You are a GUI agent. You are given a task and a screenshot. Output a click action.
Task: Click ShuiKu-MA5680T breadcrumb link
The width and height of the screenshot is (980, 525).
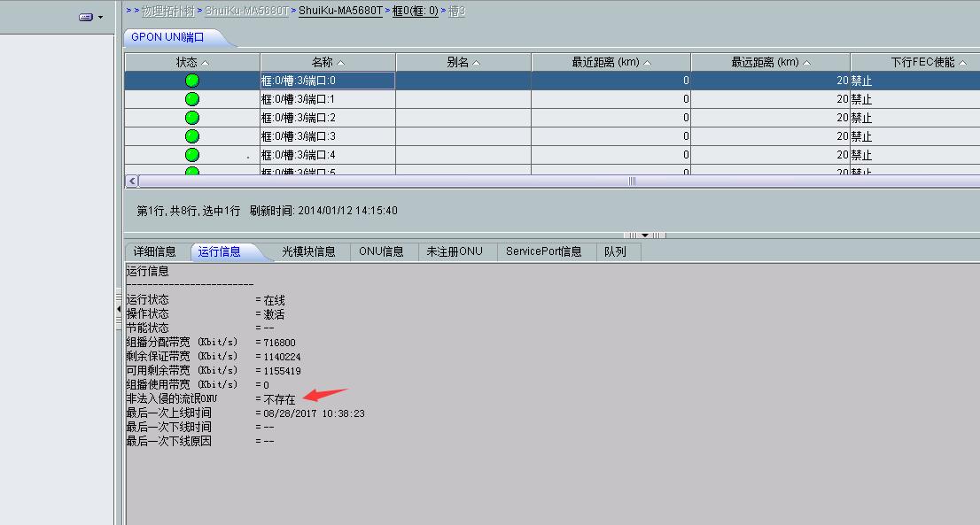340,11
